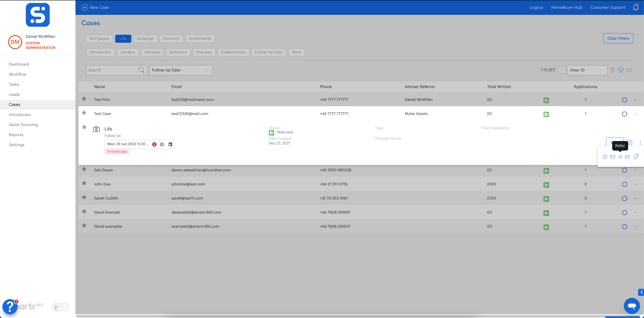
Task: Open calendar picker for Follow Up date
Action: click(170, 144)
